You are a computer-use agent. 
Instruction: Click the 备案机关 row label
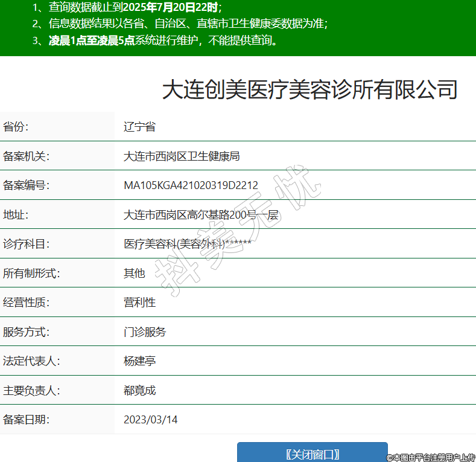[26, 156]
